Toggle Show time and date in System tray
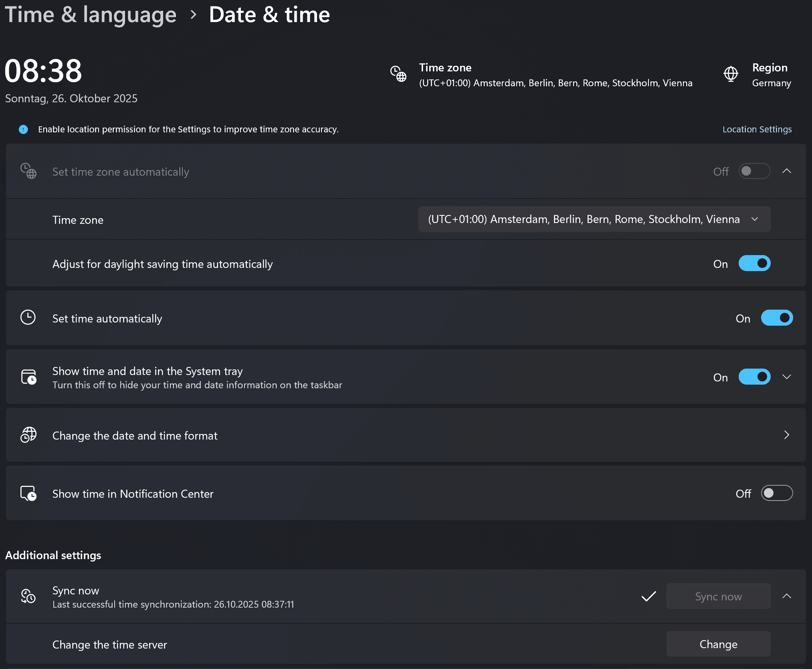Screen dimensions: 812x669 click(754, 377)
